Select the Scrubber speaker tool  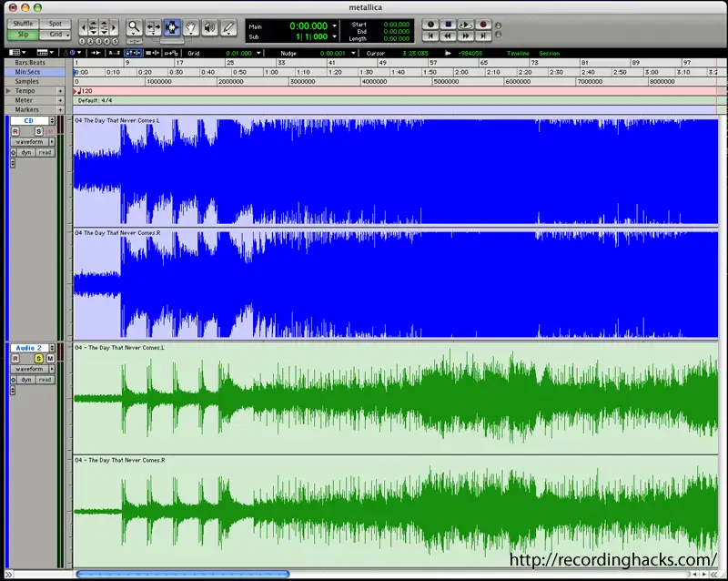pos(210,27)
